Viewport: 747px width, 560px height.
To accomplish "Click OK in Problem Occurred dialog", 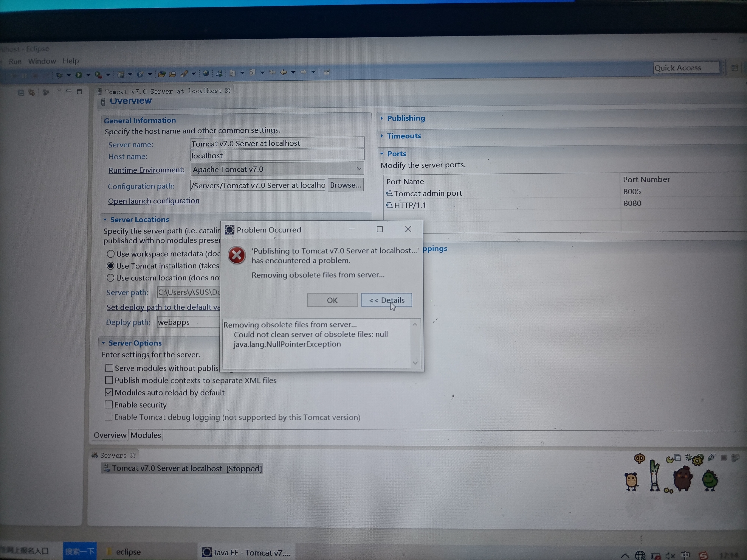I will tap(332, 300).
